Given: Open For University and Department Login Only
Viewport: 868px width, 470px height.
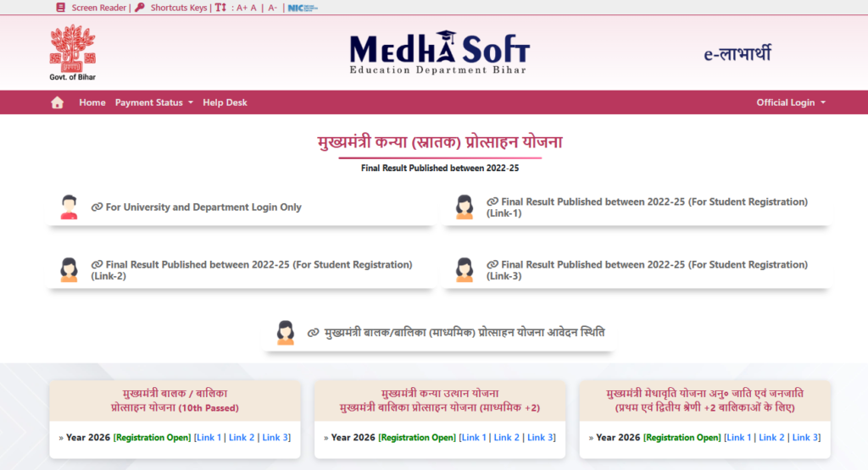Looking at the screenshot, I should pos(203,207).
